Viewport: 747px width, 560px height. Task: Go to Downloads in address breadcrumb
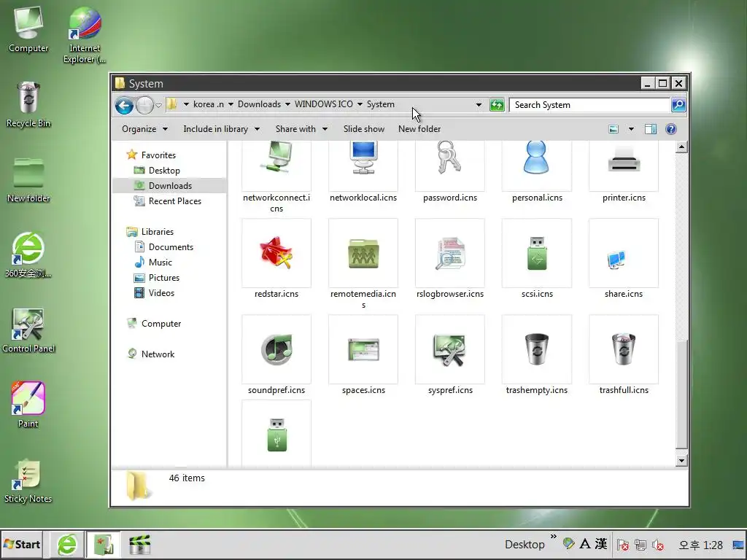tap(259, 104)
